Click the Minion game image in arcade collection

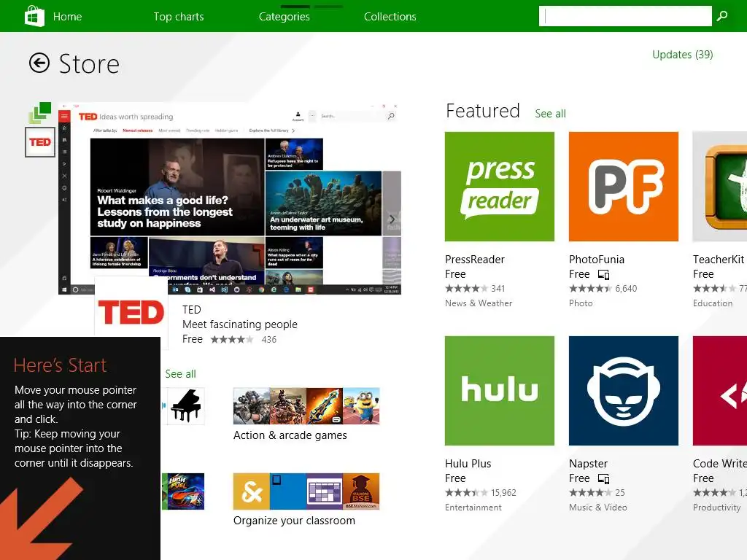[362, 405]
